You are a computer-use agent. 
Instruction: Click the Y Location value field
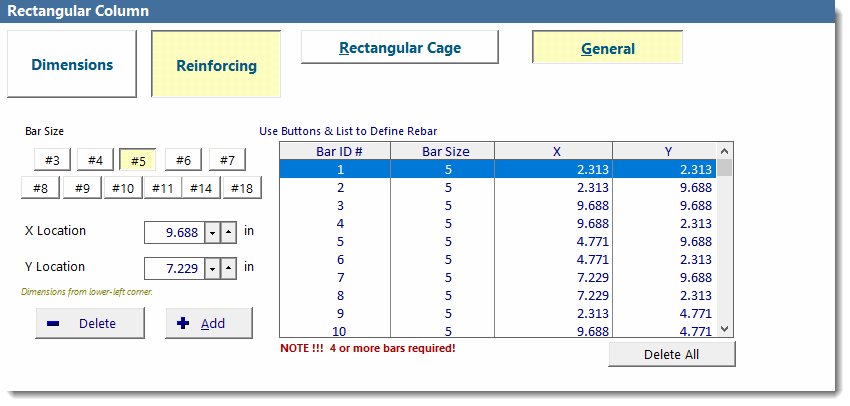click(x=174, y=268)
